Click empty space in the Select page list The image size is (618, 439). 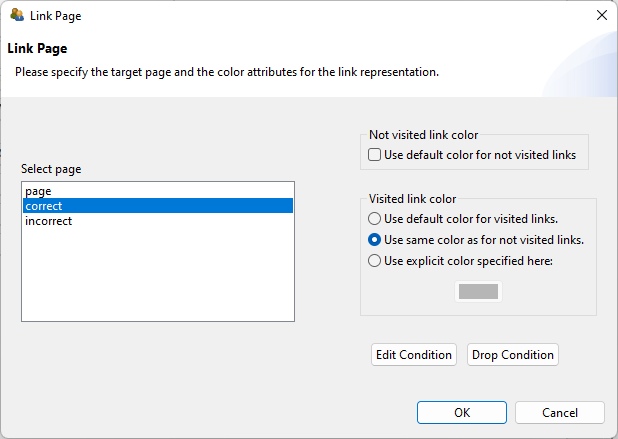tap(157, 280)
